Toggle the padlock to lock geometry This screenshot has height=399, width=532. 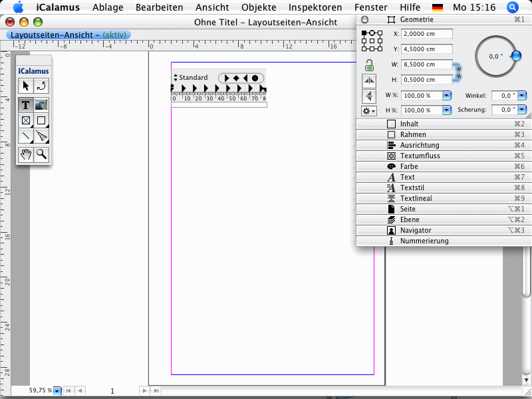368,65
